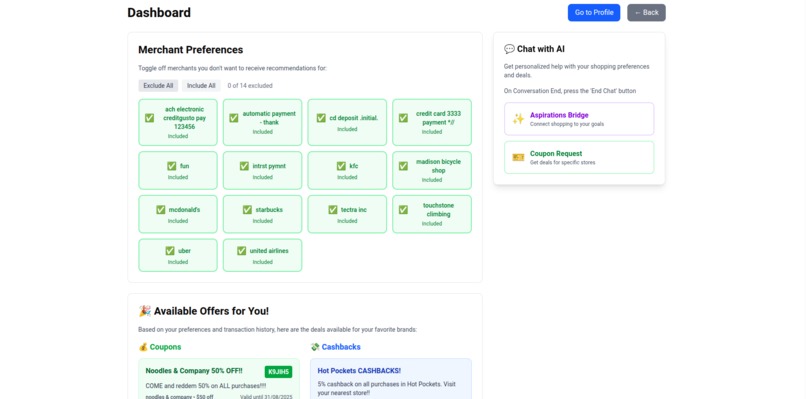Toggle the credit card 3333 payment merchant
806x399 pixels.
[432, 122]
